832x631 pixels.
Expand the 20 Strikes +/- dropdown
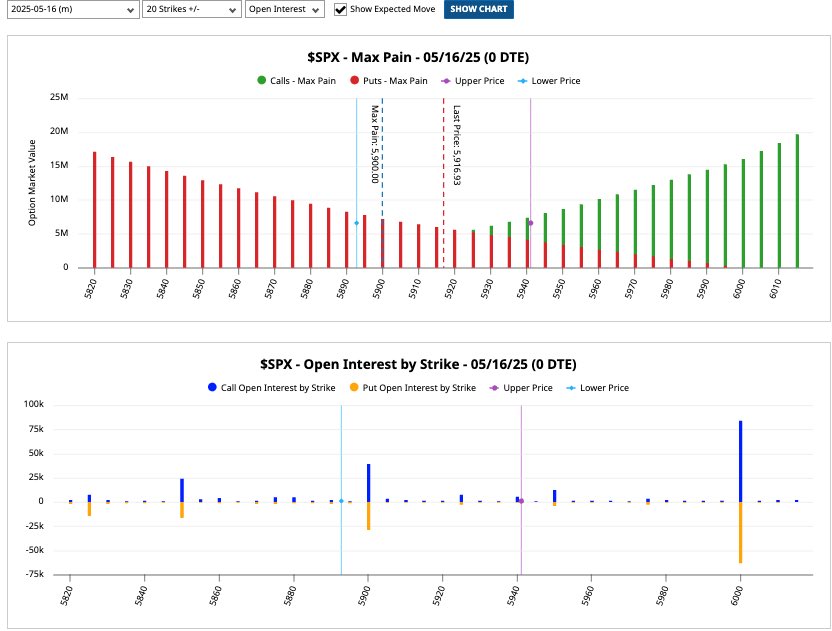point(192,10)
